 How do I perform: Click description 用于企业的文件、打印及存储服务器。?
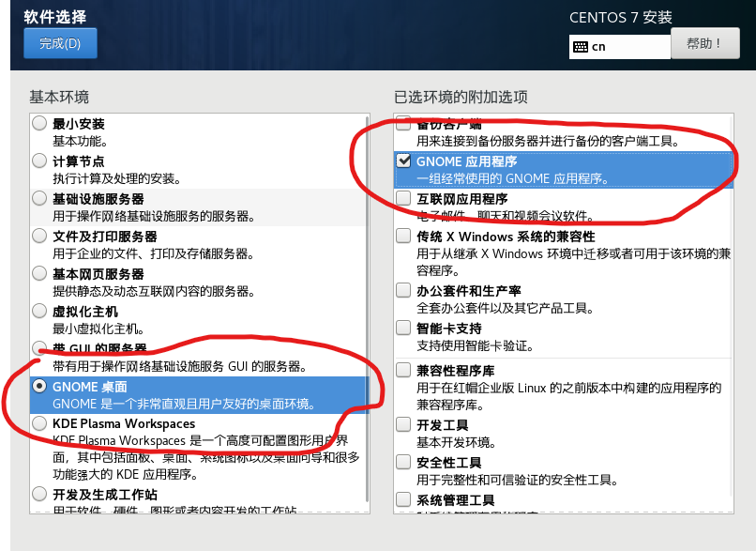pyautogui.click(x=153, y=253)
